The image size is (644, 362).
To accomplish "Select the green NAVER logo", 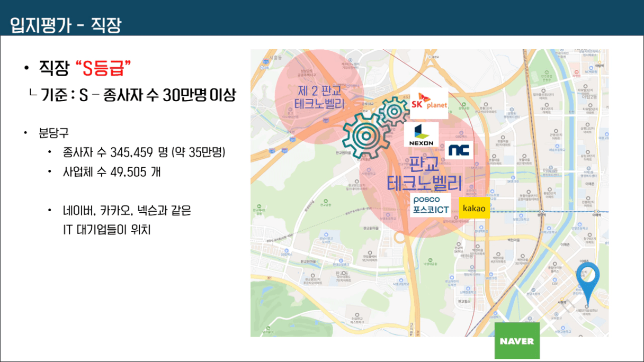I will 517,341.
